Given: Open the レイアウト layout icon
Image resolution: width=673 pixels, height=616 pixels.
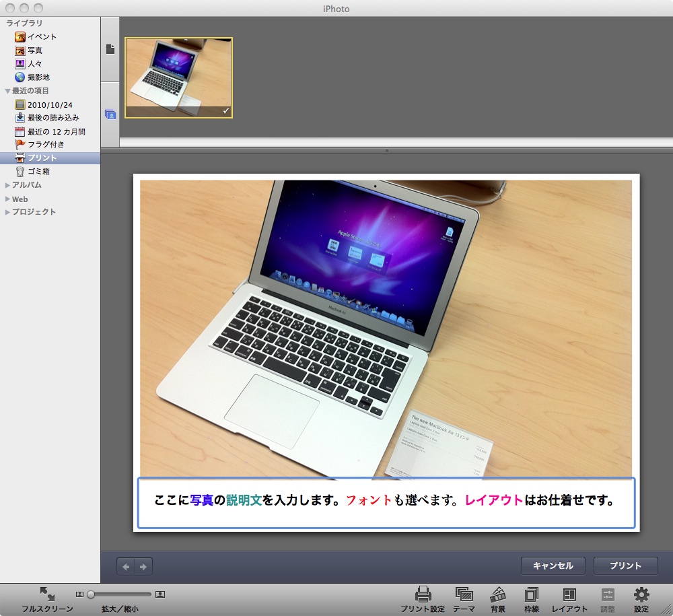Looking at the screenshot, I should pos(569,594).
